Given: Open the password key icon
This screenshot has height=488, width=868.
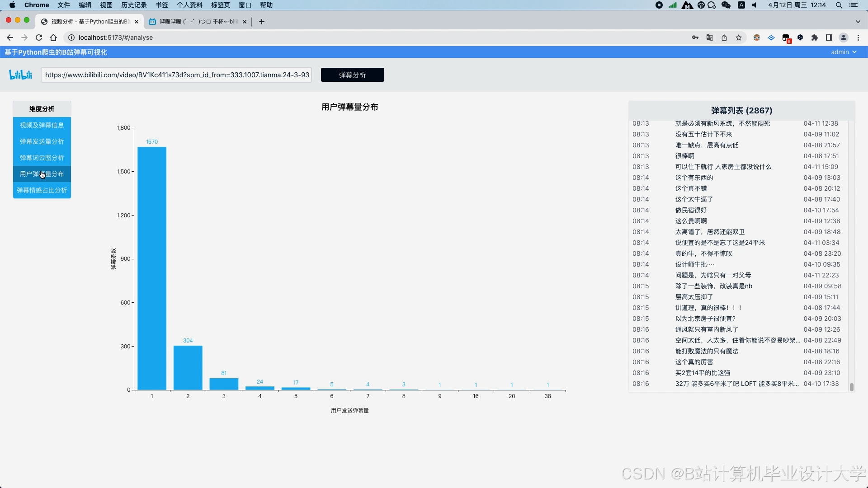Looking at the screenshot, I should click(x=695, y=38).
